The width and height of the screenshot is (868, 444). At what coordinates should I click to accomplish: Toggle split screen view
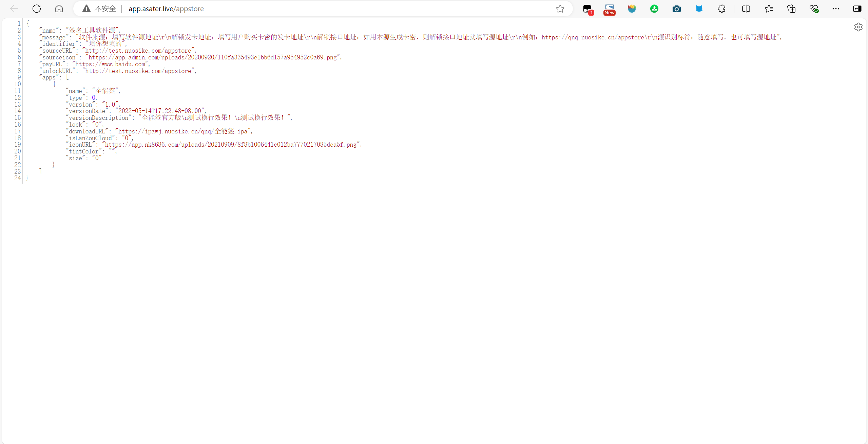pos(746,9)
